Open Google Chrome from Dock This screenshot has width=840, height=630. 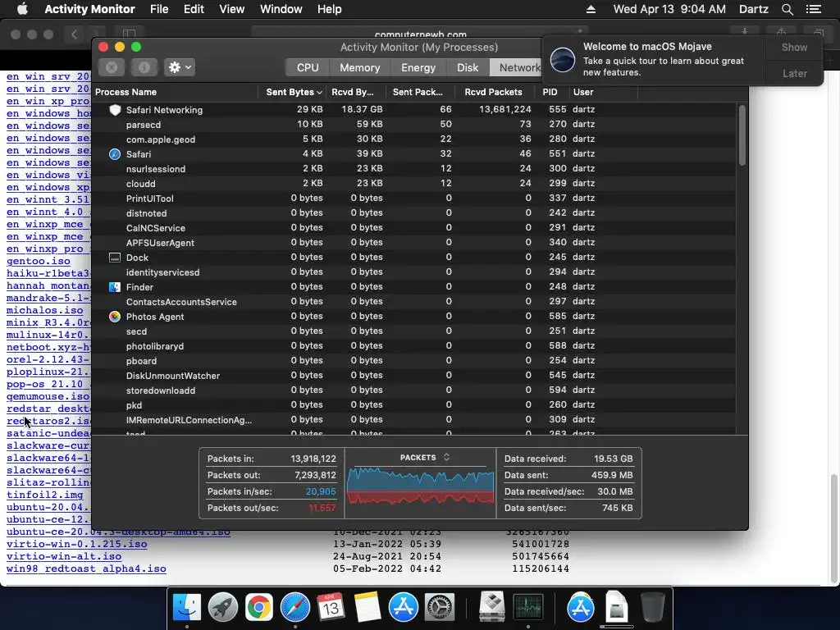[x=258, y=608]
